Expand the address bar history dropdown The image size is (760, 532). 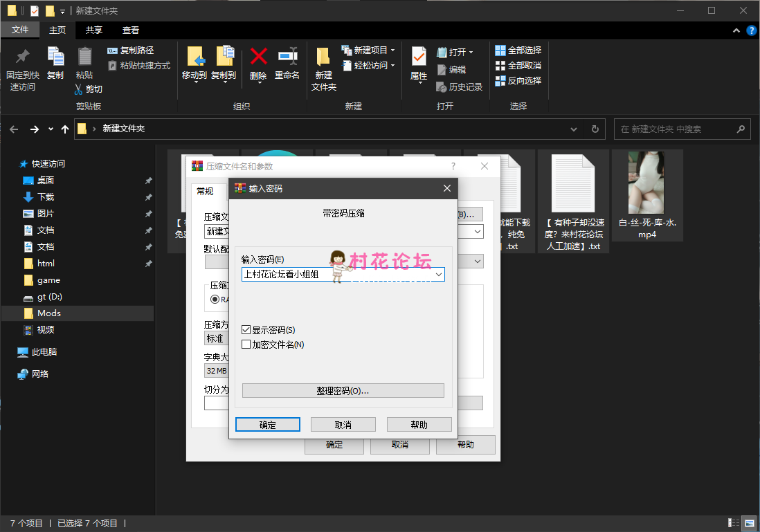[573, 129]
